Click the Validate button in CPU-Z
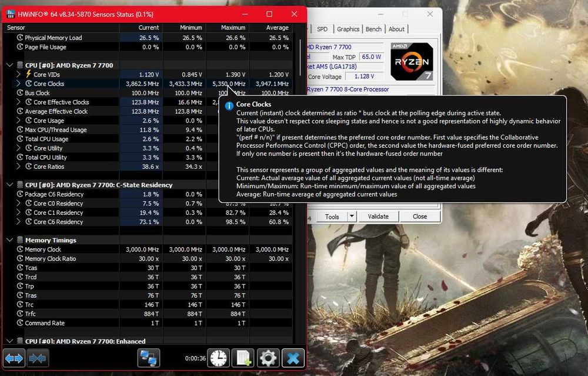 [x=378, y=217]
